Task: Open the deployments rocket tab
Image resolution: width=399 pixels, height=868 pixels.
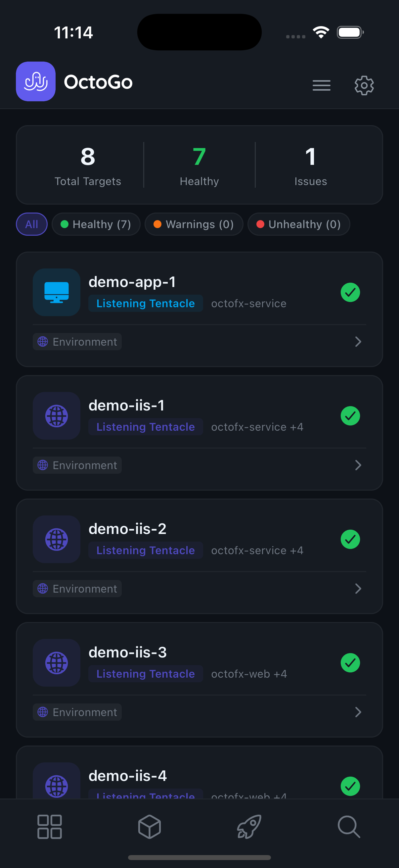Action: [249, 827]
